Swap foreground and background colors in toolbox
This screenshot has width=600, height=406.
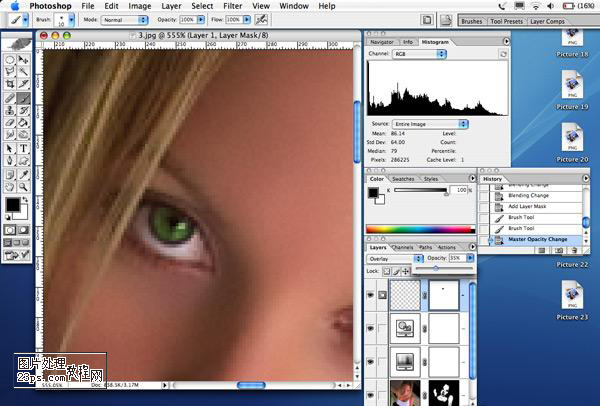coord(25,200)
